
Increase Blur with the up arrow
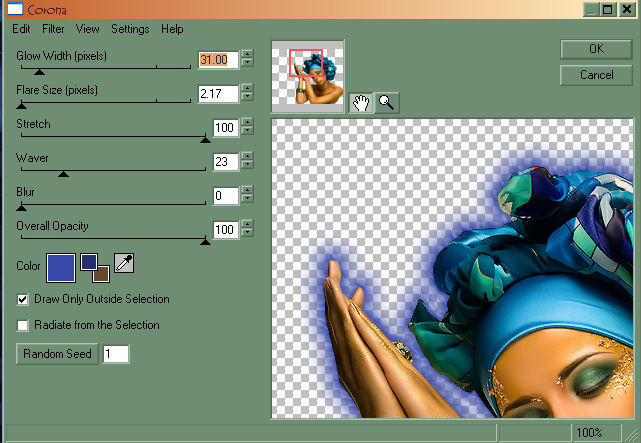click(247, 190)
